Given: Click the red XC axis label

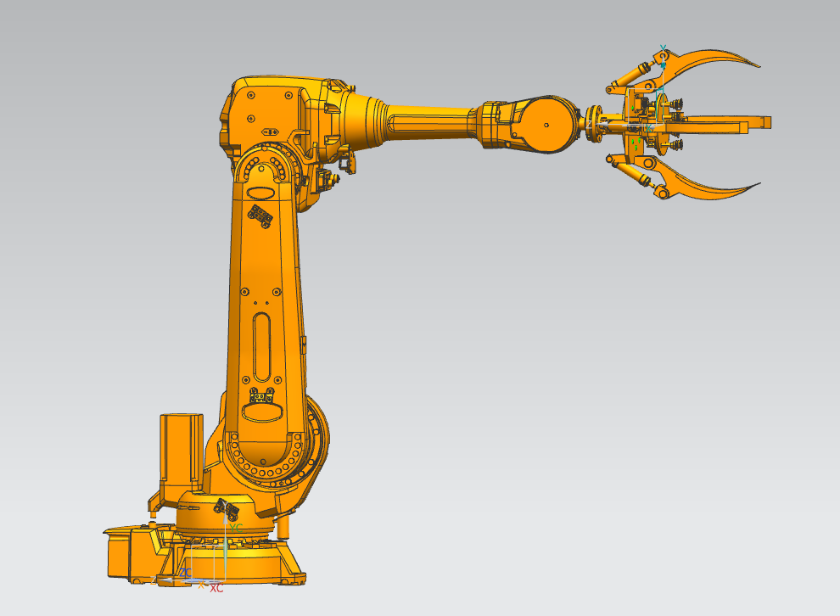Looking at the screenshot, I should click(x=216, y=588).
